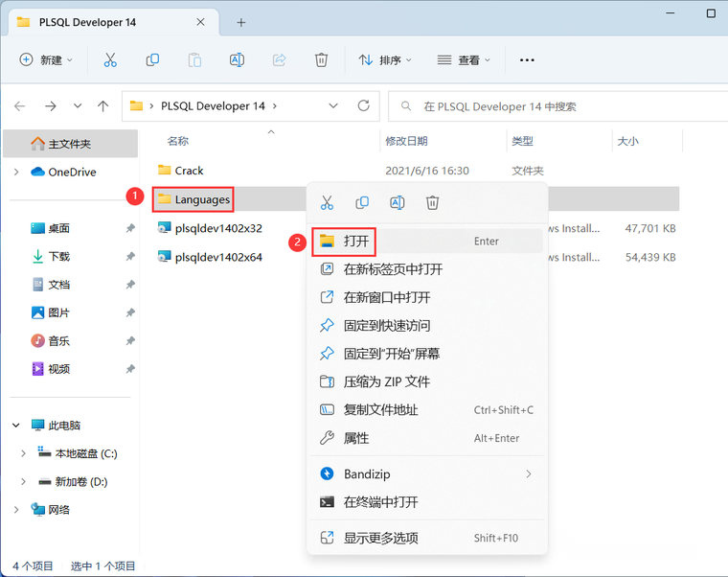Viewport: 728px width, 577px height.
Task: Click the search box for PLSQL Developer 14
Action: coord(557,106)
